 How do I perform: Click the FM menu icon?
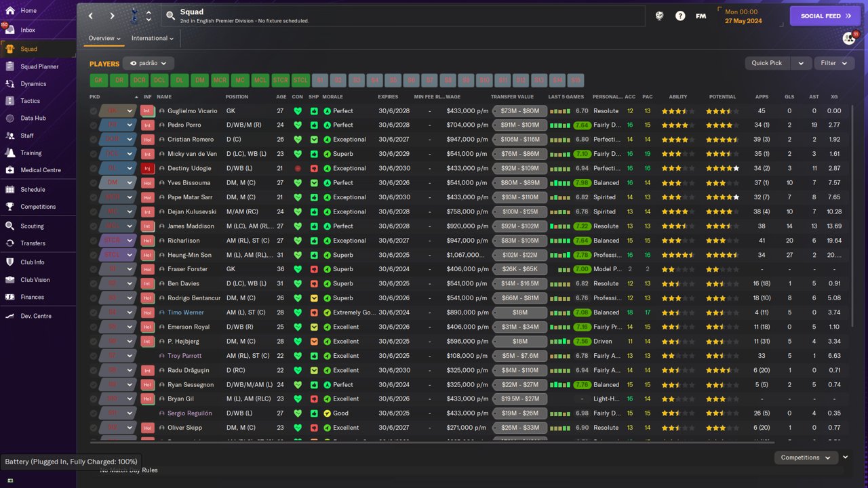pyautogui.click(x=701, y=16)
